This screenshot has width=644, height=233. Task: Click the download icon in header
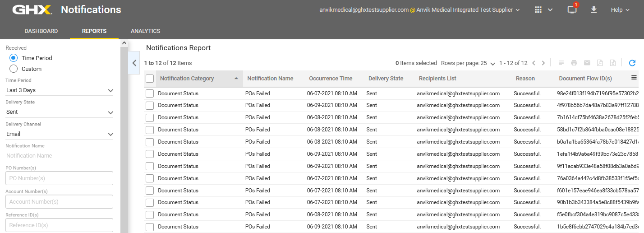tap(594, 10)
